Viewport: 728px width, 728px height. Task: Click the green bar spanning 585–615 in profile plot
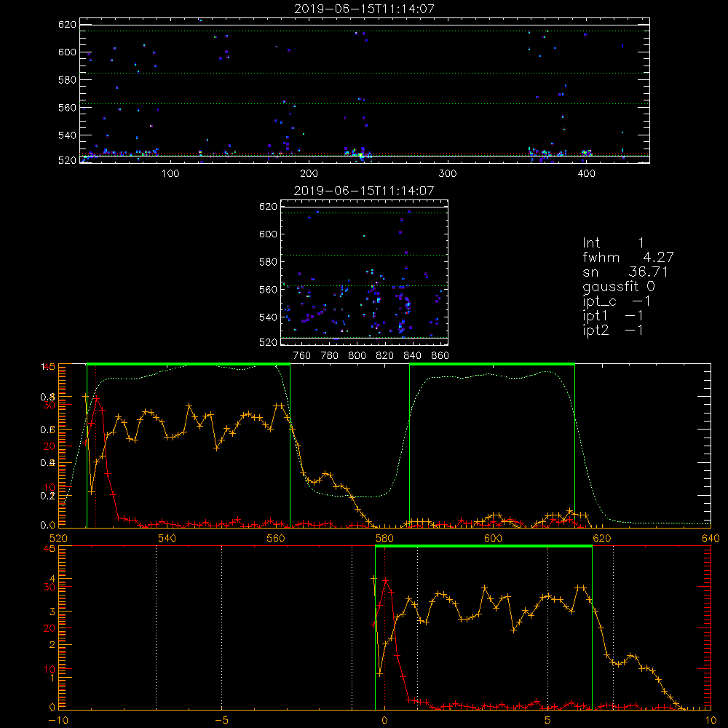click(492, 364)
